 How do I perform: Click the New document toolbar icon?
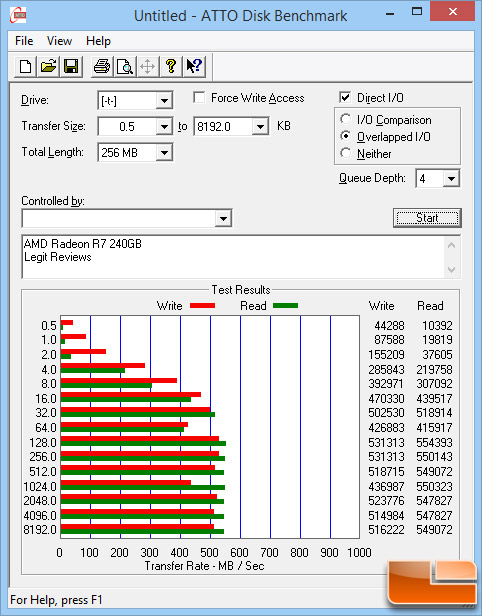[x=26, y=66]
